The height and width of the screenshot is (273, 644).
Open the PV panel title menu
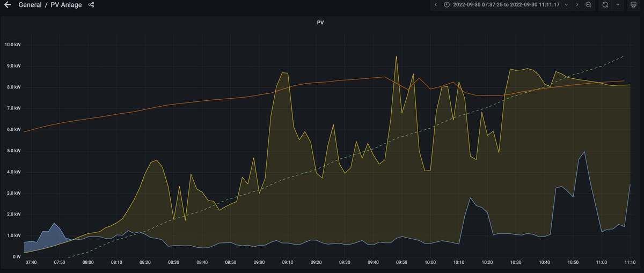(x=320, y=23)
